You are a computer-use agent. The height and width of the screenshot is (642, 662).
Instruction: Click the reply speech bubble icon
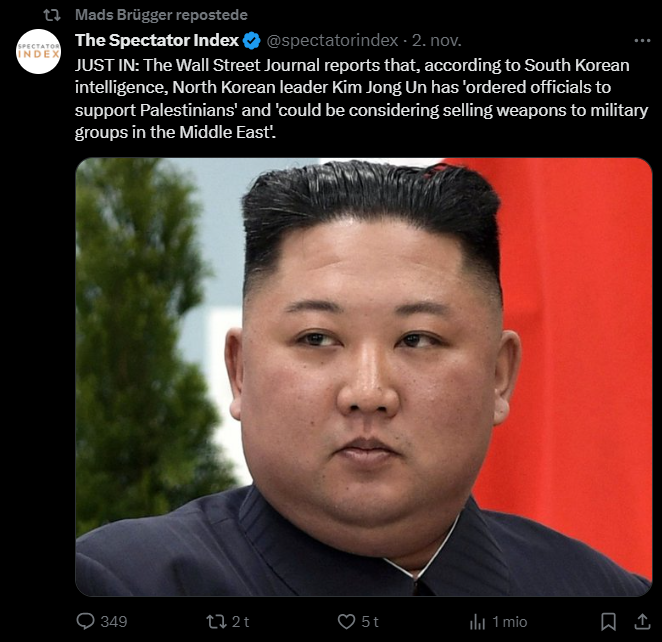(85, 621)
